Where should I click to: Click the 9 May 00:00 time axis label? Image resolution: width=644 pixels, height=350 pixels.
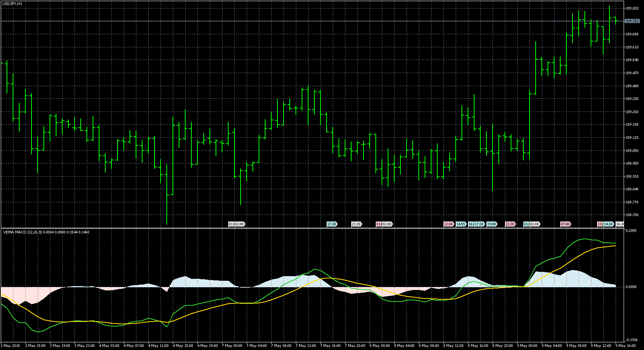tap(528, 346)
